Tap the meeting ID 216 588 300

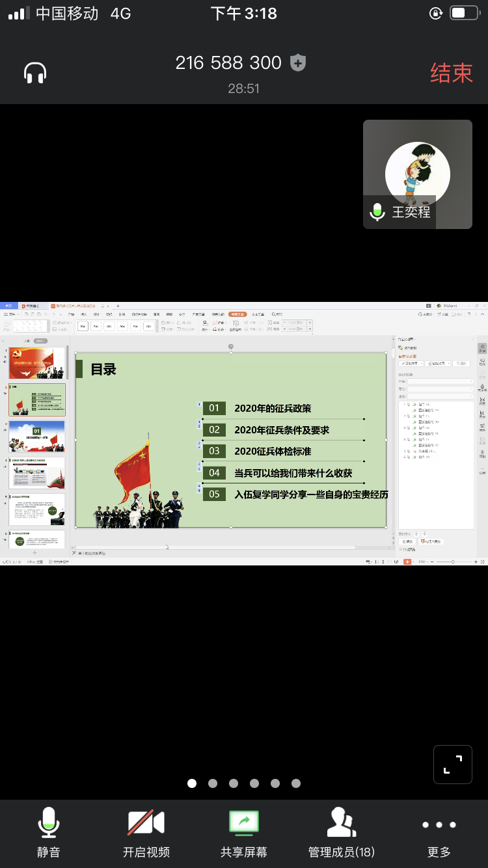point(228,63)
